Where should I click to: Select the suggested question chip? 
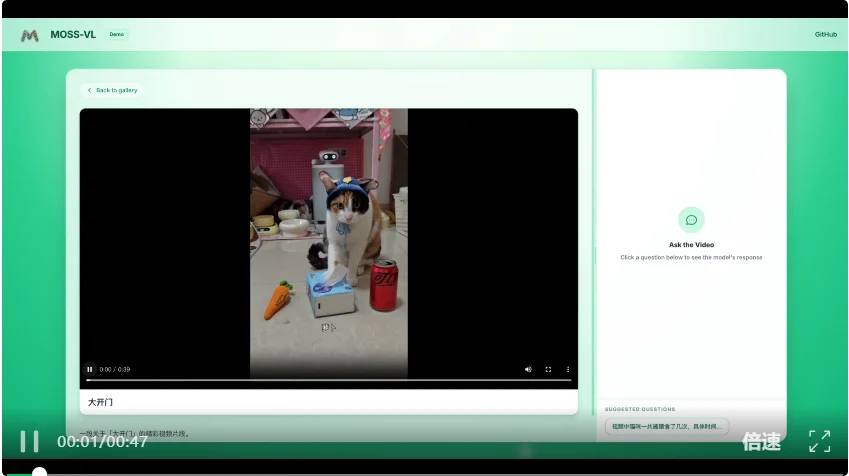[x=667, y=427]
